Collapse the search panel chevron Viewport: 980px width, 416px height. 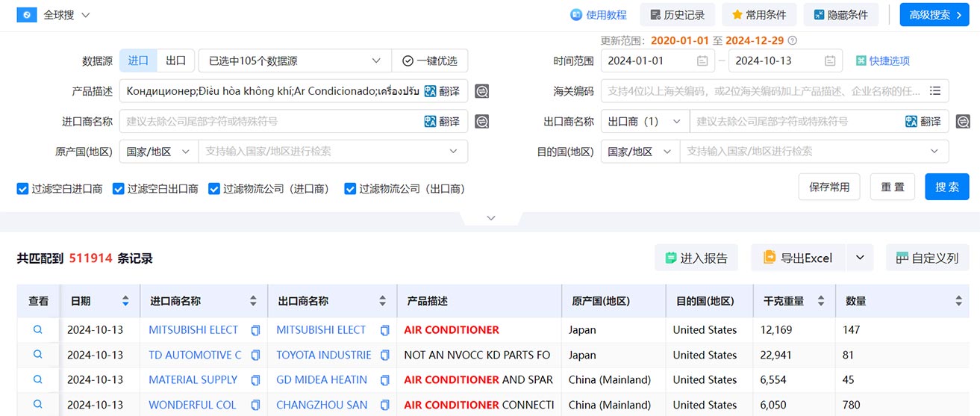click(490, 218)
